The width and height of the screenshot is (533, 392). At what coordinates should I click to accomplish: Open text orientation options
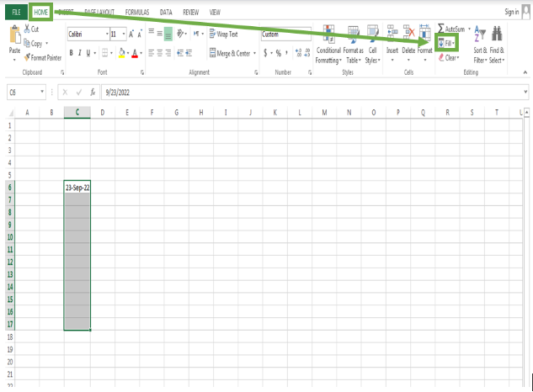[x=180, y=34]
